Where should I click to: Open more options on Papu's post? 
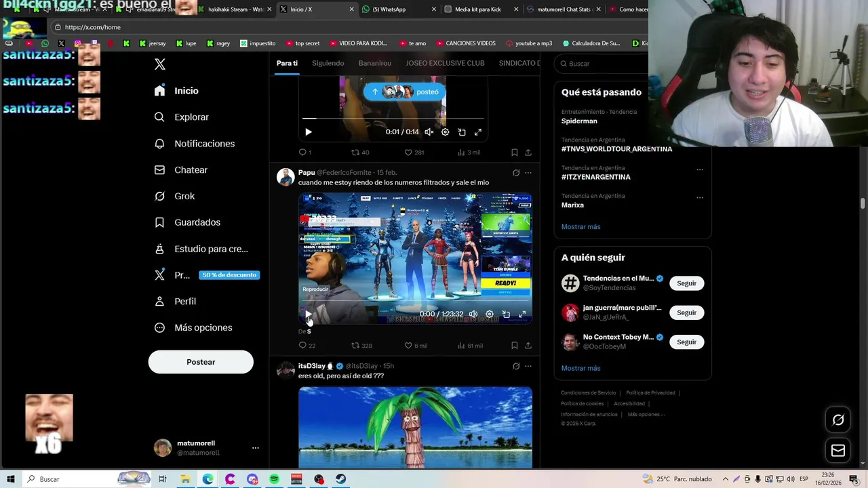[x=528, y=173]
